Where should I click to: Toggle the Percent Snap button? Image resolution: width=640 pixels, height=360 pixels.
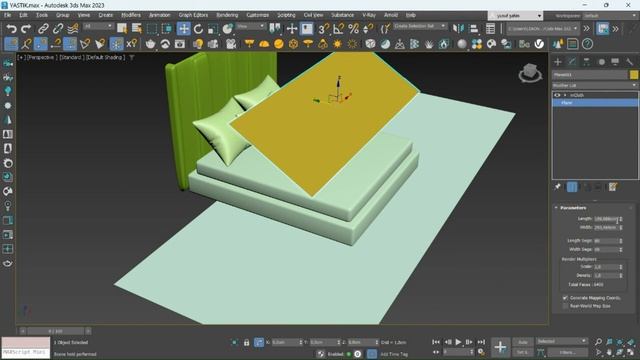(x=353, y=29)
